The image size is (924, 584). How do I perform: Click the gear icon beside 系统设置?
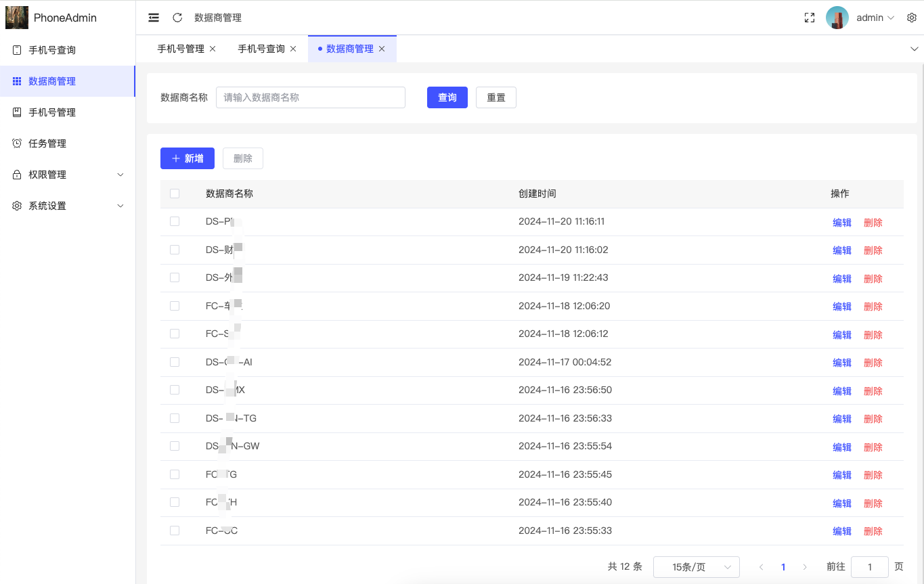coord(17,206)
